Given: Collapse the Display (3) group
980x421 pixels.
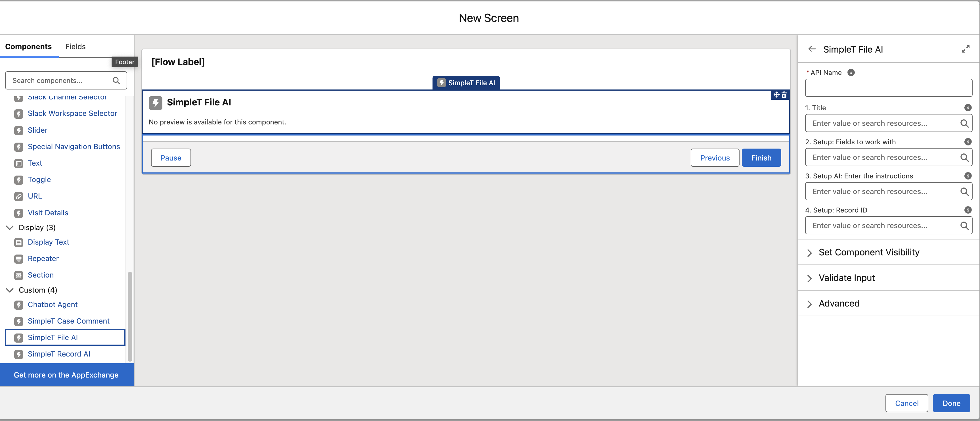Looking at the screenshot, I should [x=10, y=228].
